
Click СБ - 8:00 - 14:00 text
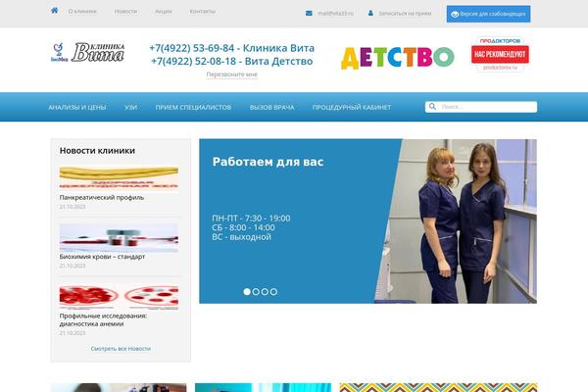coord(243,227)
